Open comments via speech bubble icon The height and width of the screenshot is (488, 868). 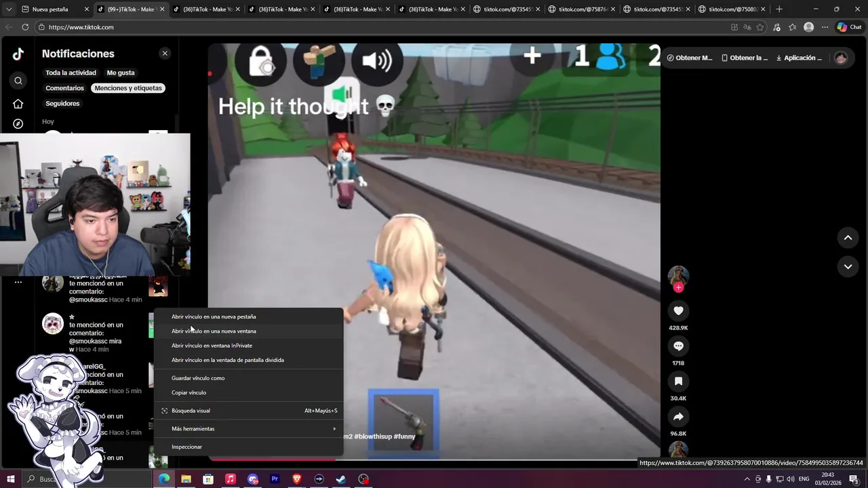[678, 346]
